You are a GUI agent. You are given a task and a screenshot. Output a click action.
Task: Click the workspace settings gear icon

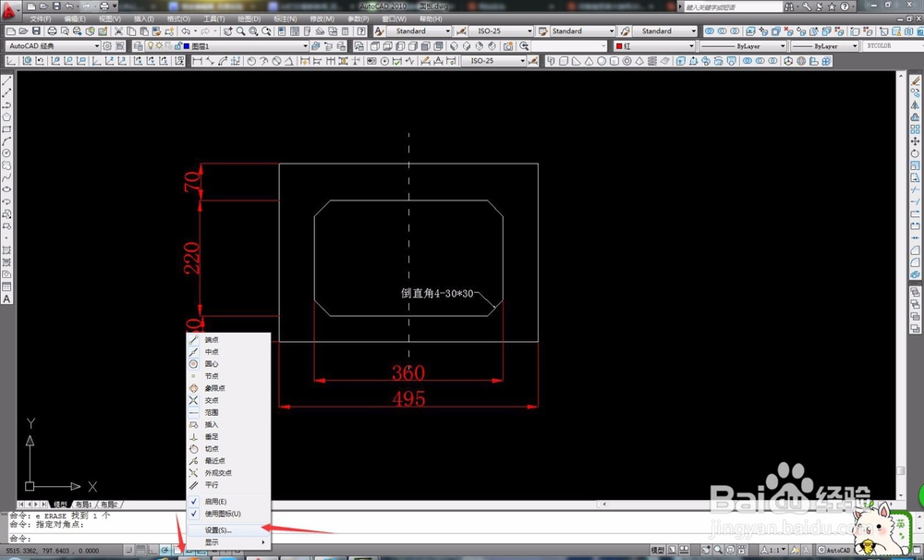pyautogui.click(x=107, y=46)
